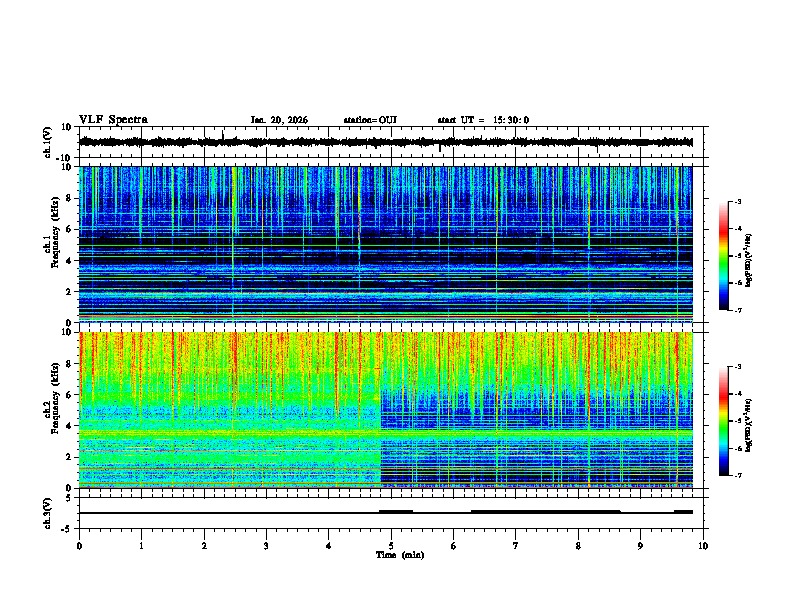
Task: Click the ch.2 spectrogram colorbar
Action: click(x=723, y=421)
